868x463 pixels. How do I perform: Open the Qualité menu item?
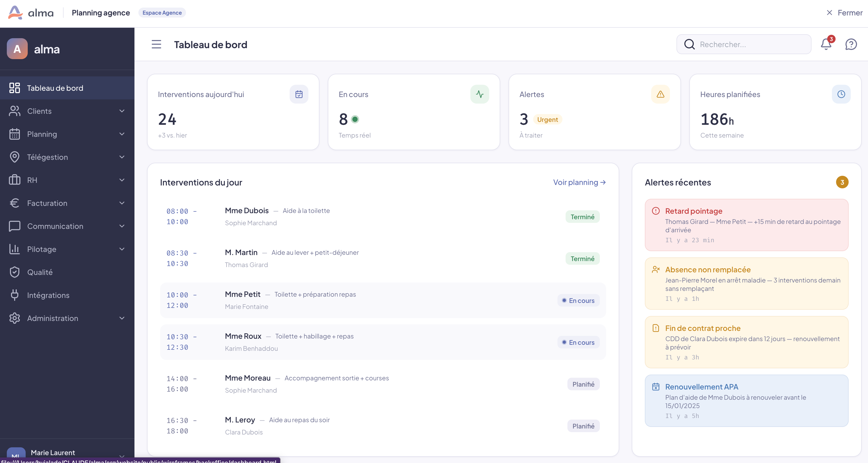tap(40, 272)
